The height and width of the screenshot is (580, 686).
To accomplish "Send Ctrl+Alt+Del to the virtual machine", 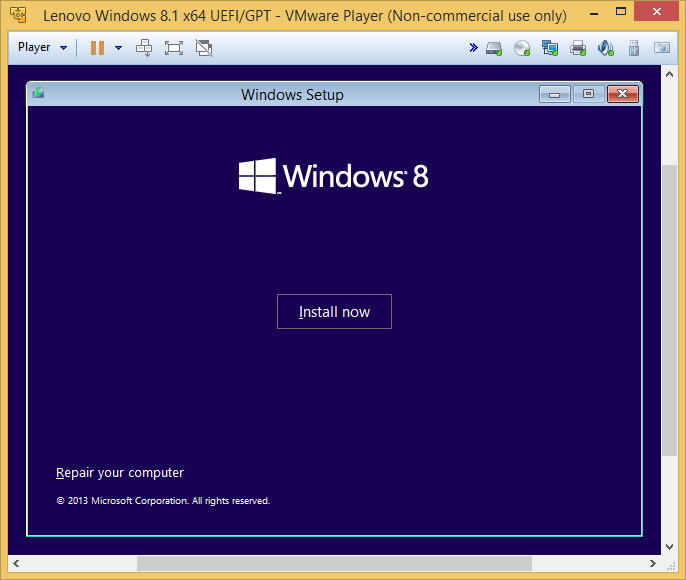I will pyautogui.click(x=144, y=48).
